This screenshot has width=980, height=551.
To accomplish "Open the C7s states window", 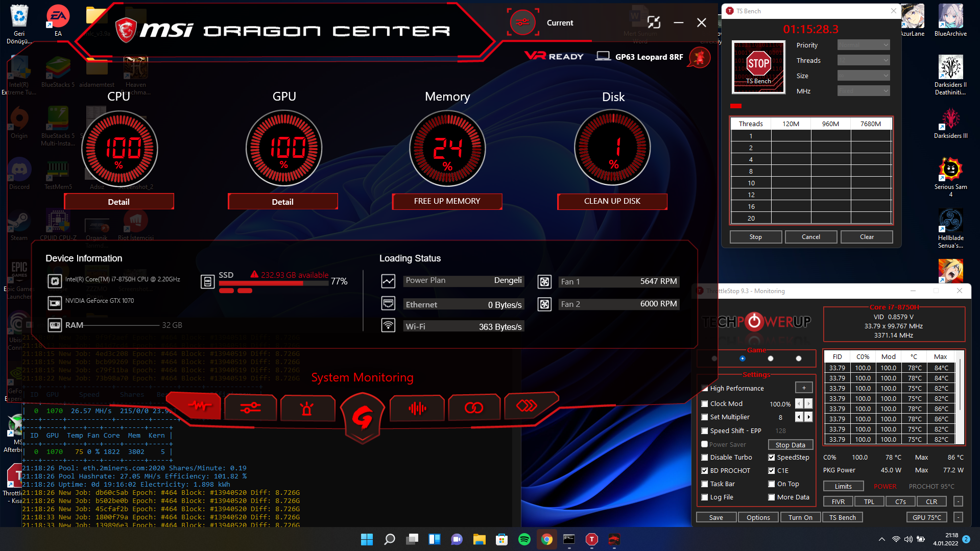I will (900, 501).
